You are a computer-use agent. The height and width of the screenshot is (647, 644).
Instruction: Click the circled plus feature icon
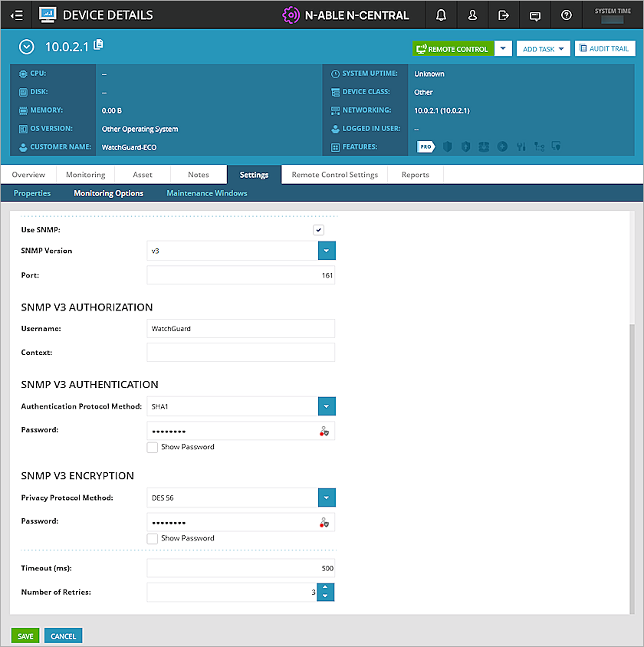[502, 146]
